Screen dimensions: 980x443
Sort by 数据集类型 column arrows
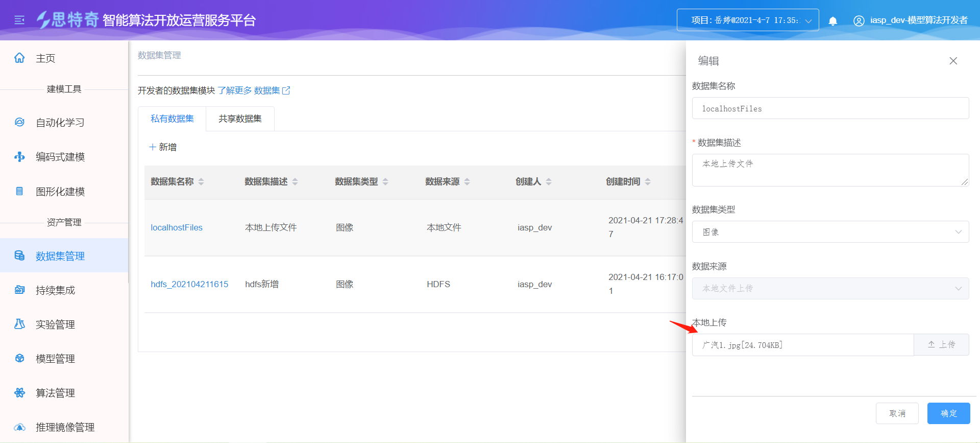pos(385,181)
